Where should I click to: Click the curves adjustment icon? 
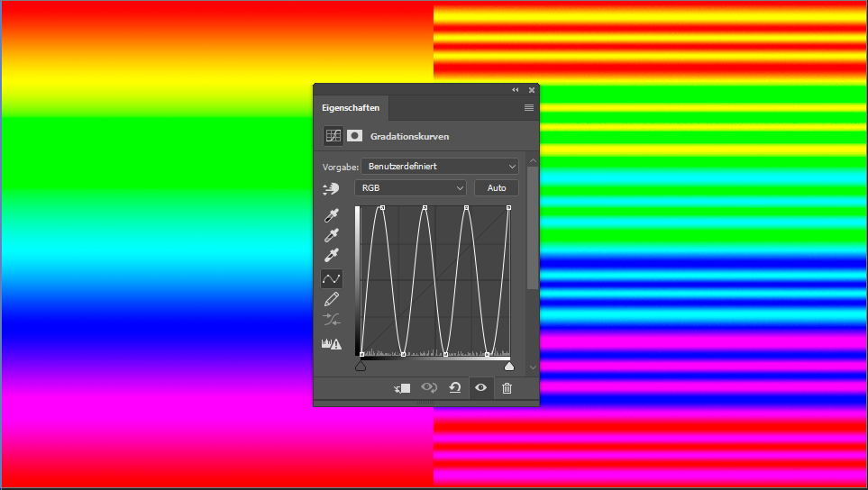click(333, 136)
